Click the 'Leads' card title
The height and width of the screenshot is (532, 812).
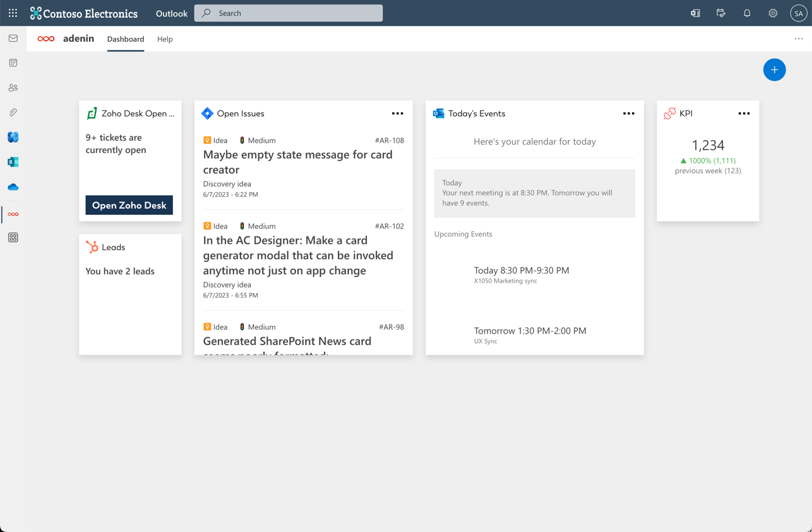[x=114, y=247]
